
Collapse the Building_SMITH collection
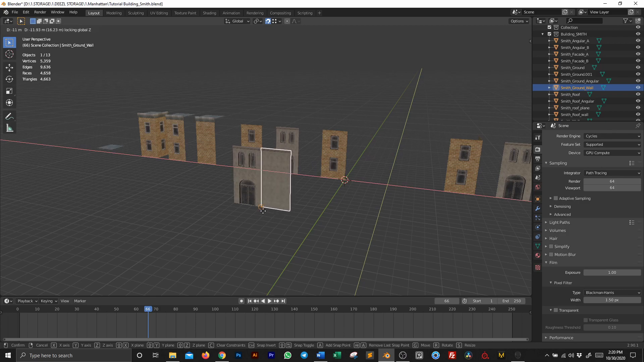coord(543,34)
